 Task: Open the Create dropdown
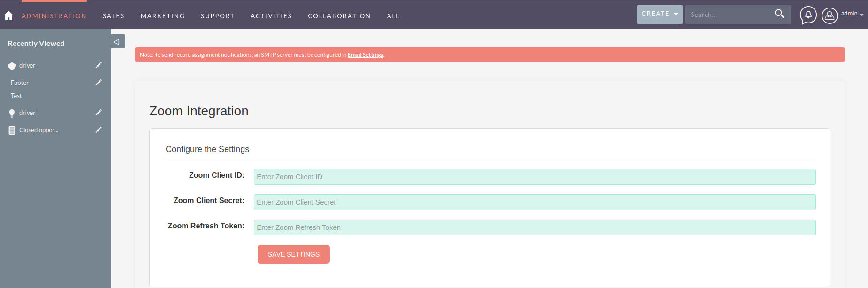coord(660,14)
